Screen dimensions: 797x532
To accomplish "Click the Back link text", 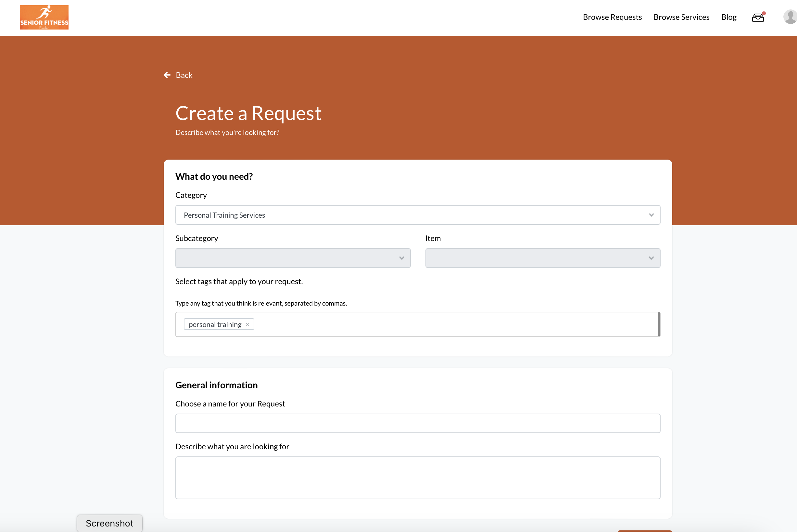I will click(184, 75).
